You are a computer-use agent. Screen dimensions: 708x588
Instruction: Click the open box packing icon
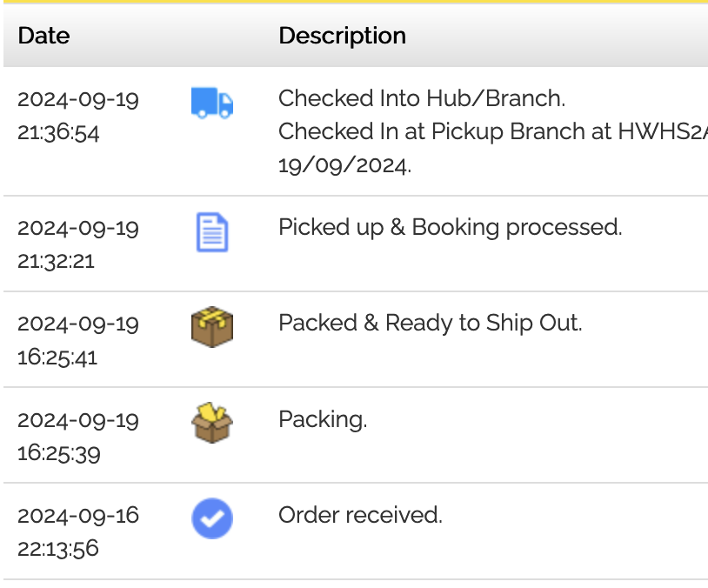(211, 423)
